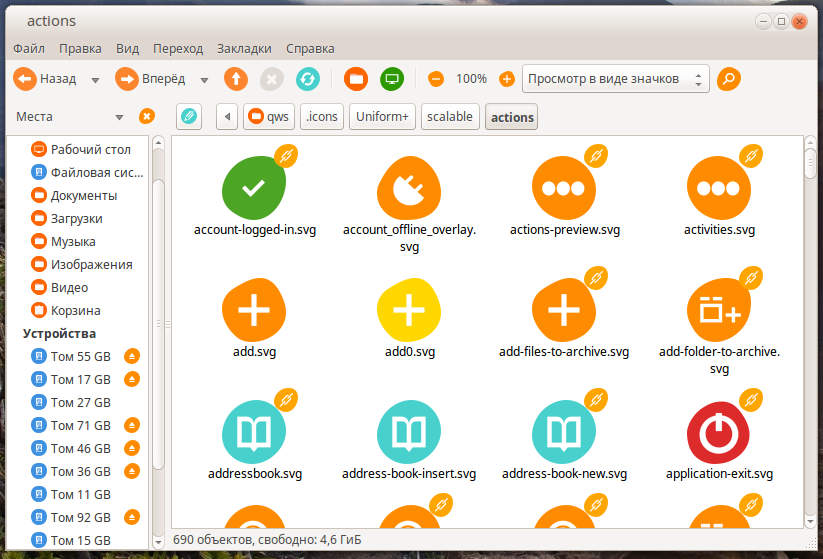Open Документы in sidebar
Viewport: 823px width, 559px height.
pyautogui.click(x=74, y=196)
